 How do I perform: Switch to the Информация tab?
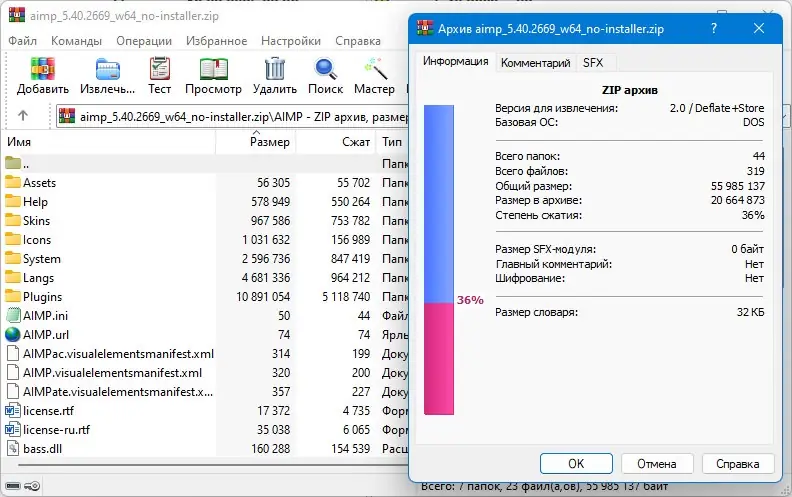coord(456,61)
